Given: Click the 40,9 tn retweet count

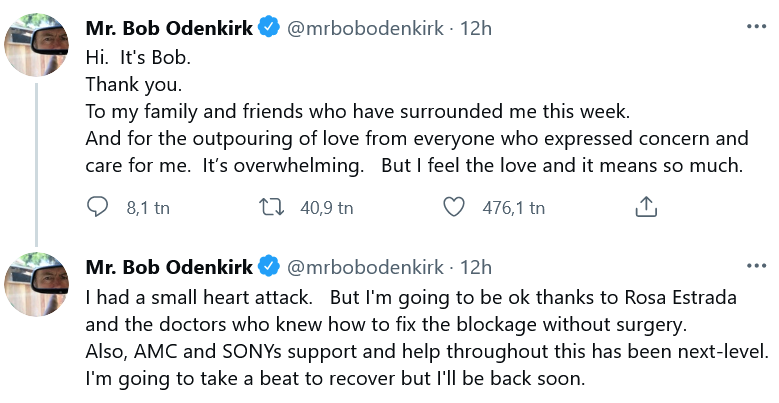Looking at the screenshot, I should tap(327, 208).
